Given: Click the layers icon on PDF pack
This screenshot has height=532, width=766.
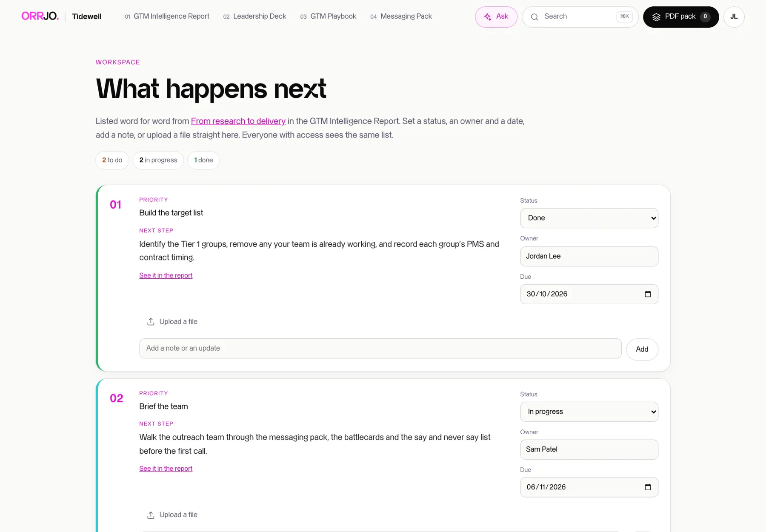Looking at the screenshot, I should (x=656, y=17).
